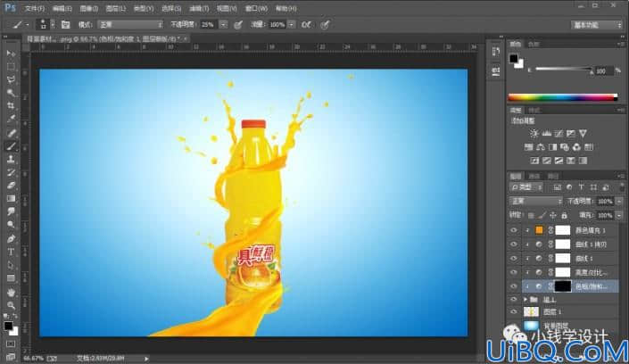Select the Brush tool in the toolbox
The image size is (629, 364).
[11, 145]
